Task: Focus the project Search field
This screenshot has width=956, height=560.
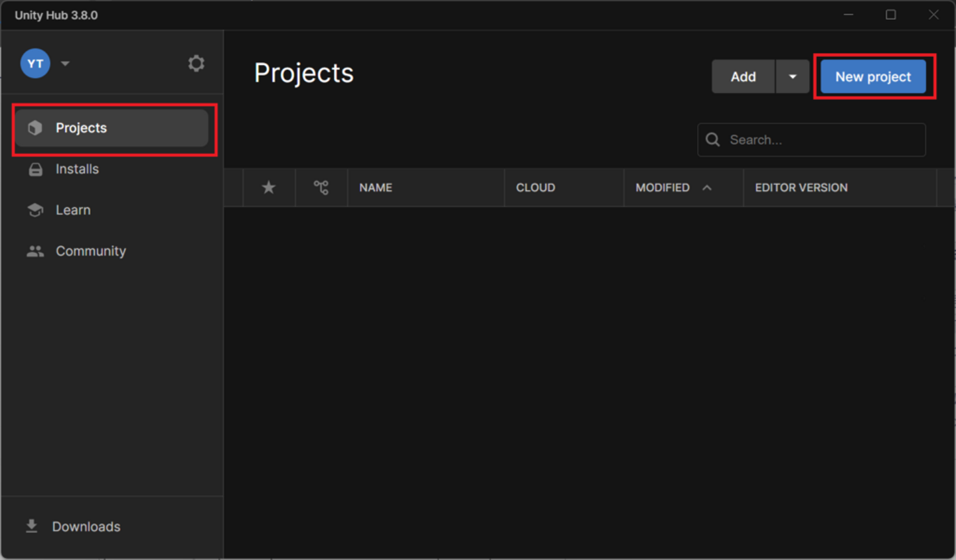Action: (x=811, y=140)
